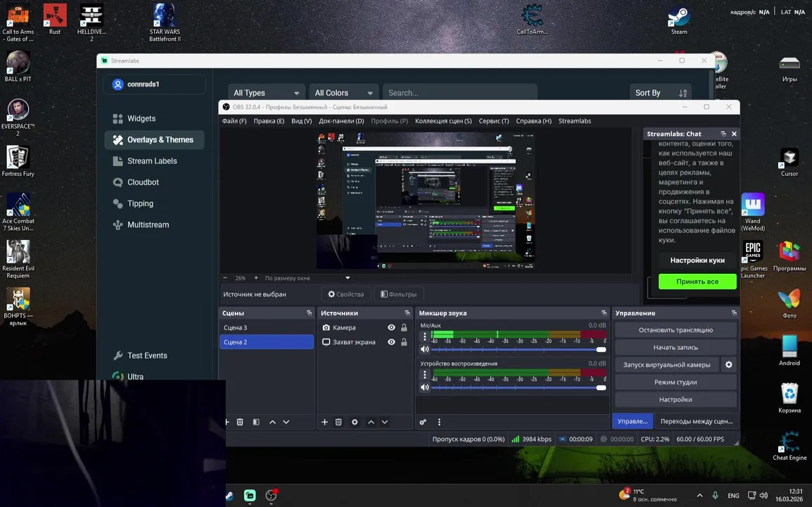Add a new source with plus icon

point(324,422)
